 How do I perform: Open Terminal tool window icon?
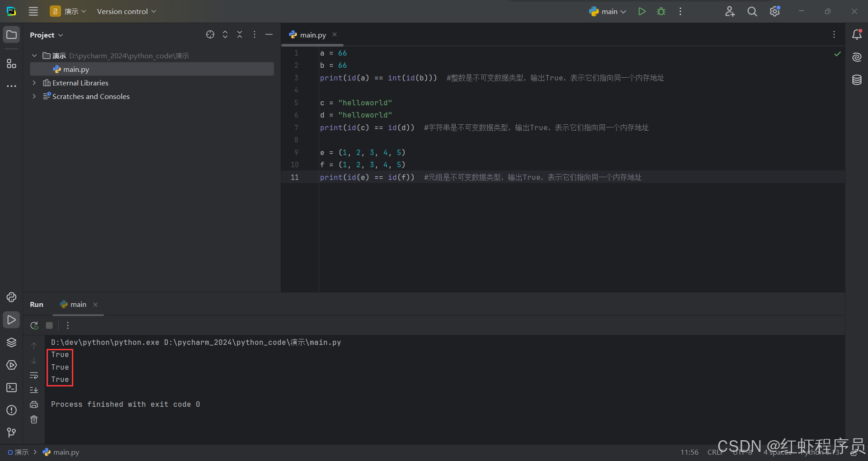point(11,387)
